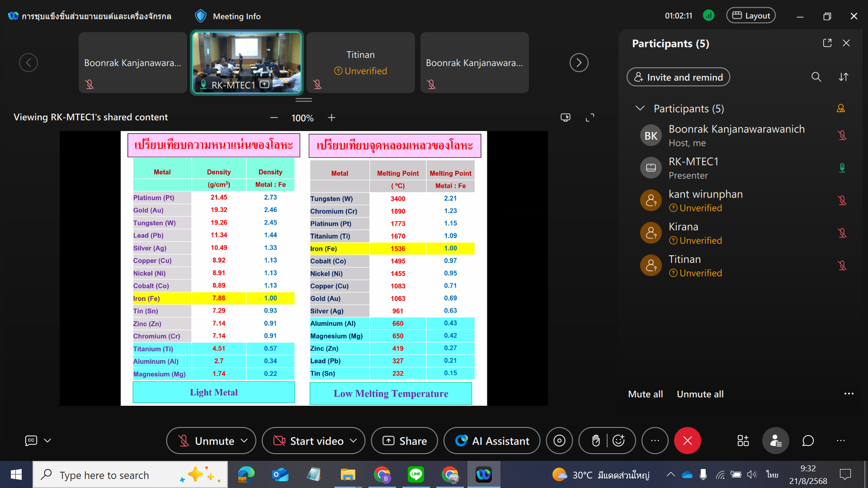
Task: Toggle Kirana's mute icon
Action: point(842,233)
